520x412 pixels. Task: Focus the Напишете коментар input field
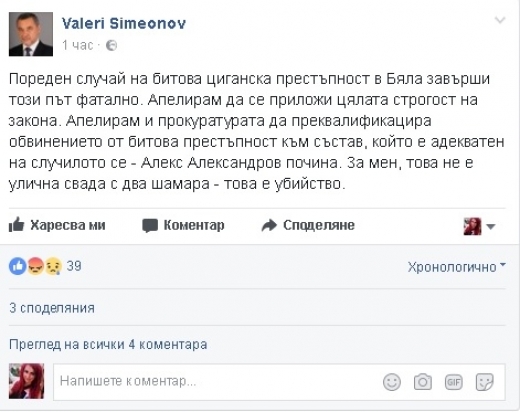(279, 382)
